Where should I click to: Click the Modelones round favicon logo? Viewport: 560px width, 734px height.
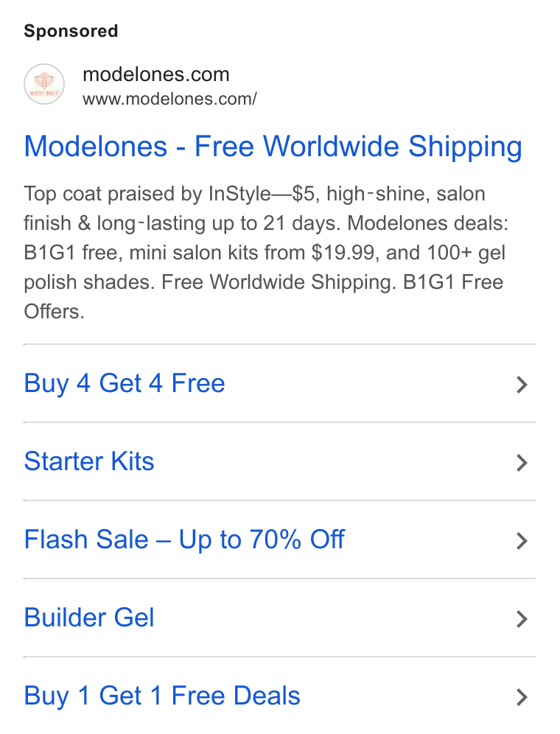pos(44,84)
